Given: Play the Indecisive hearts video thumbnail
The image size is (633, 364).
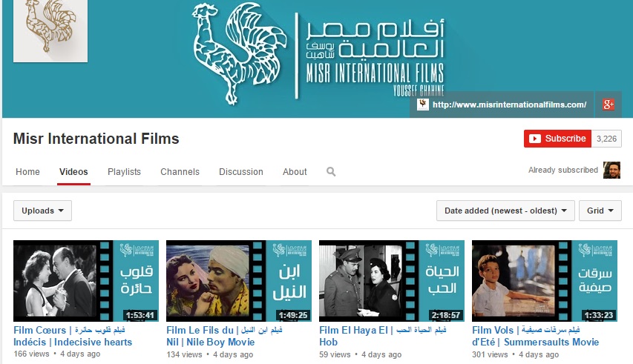Looking at the screenshot, I should pos(86,281).
